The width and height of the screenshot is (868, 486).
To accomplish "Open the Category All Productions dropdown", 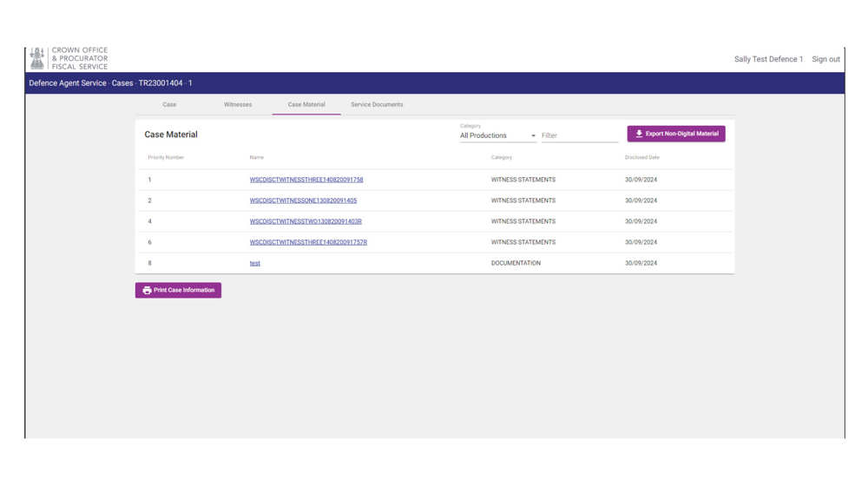I will pyautogui.click(x=497, y=135).
